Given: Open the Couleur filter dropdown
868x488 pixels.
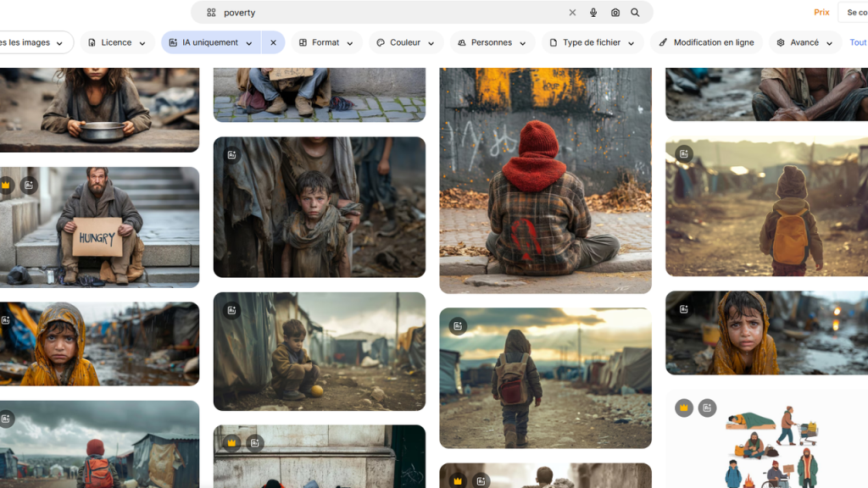Looking at the screenshot, I should [x=405, y=42].
